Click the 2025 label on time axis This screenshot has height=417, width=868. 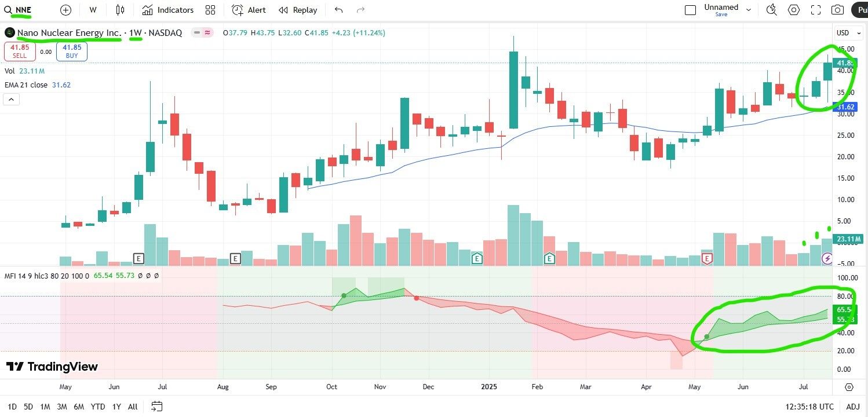pos(489,386)
